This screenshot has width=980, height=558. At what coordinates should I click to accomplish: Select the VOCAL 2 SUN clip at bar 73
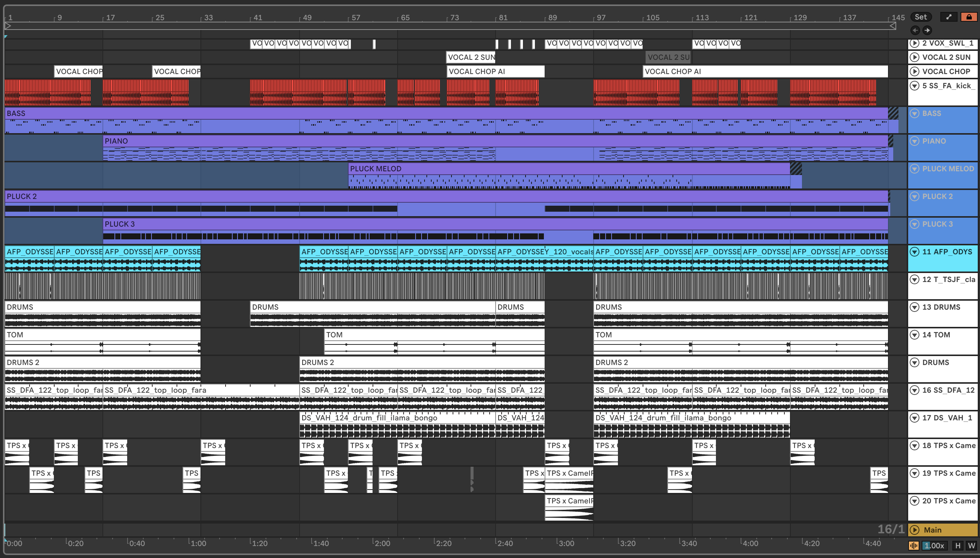[471, 57]
